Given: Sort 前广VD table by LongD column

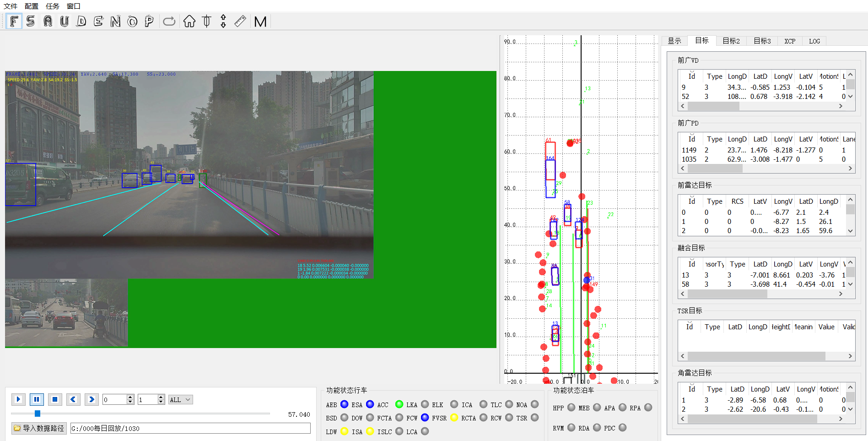Looking at the screenshot, I should click(x=737, y=76).
